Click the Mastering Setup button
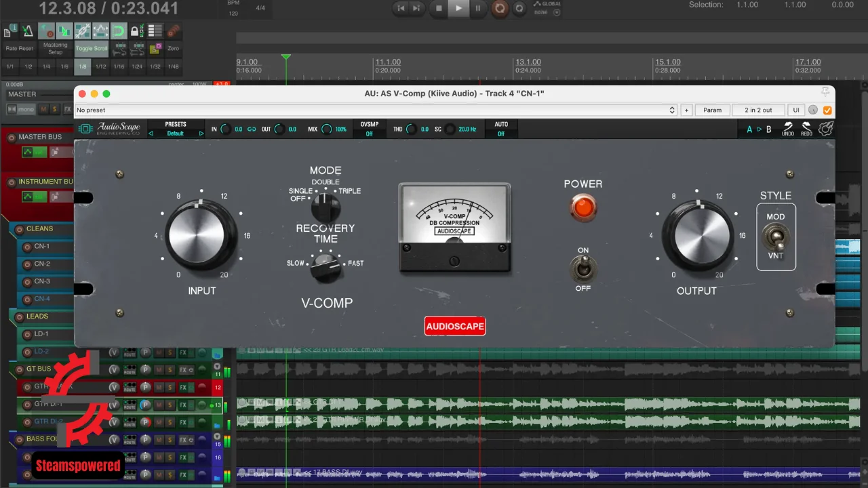The height and width of the screenshot is (488, 868). point(56,49)
